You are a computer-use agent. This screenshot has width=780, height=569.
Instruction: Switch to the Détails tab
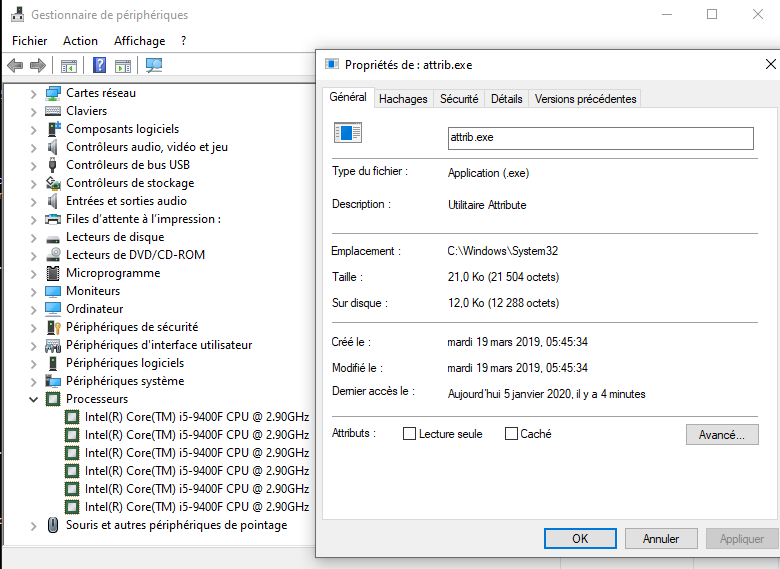click(x=507, y=99)
